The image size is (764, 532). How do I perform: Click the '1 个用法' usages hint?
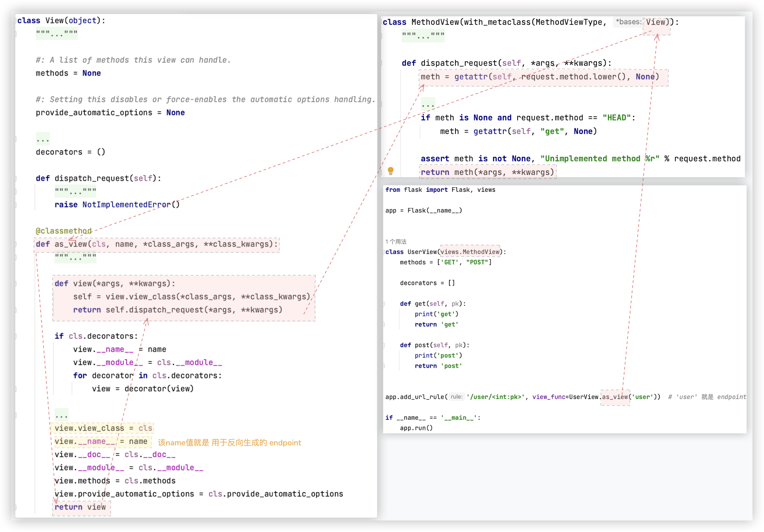[396, 242]
